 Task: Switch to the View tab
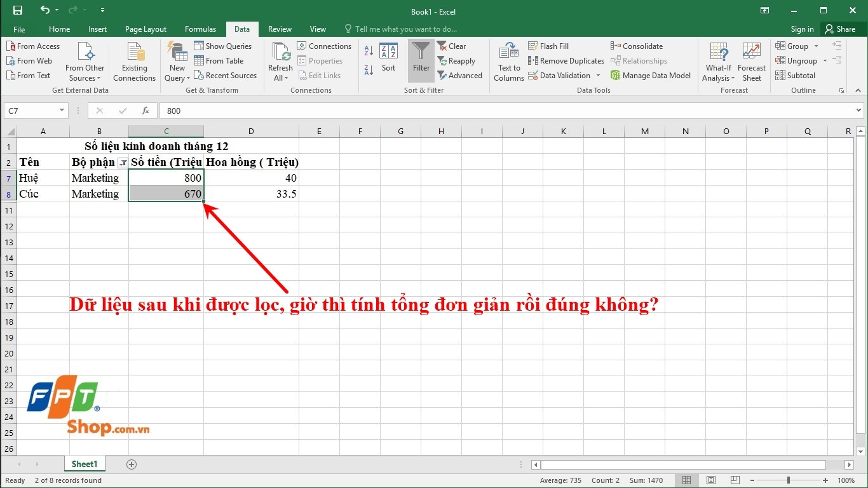318,29
